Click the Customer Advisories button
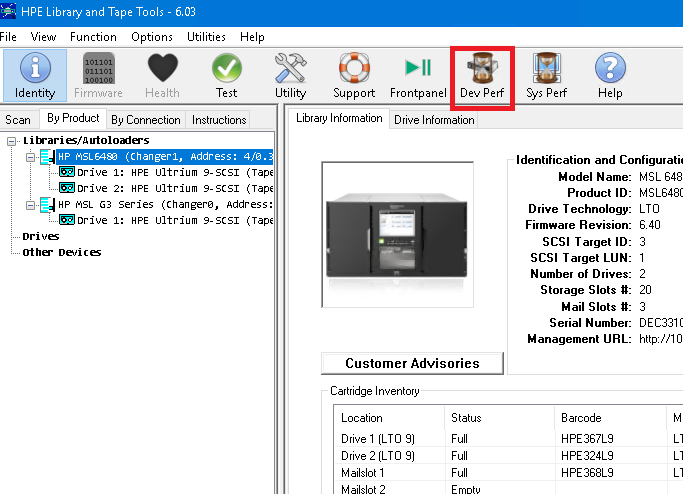 [412, 363]
